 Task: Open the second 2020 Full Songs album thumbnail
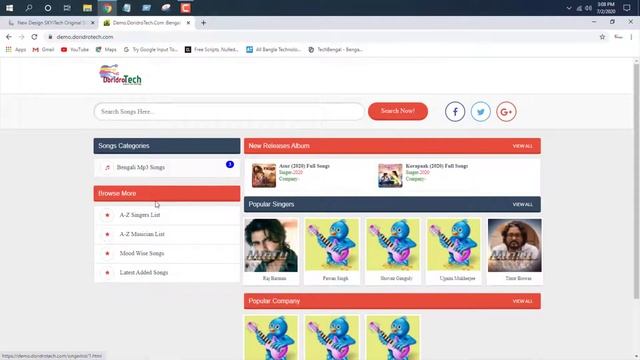coord(390,176)
